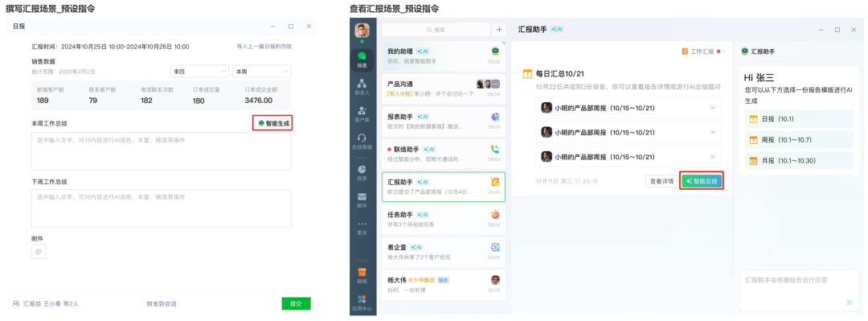The height and width of the screenshot is (321, 868).
Task: Click the 智能总结 button
Action: point(702,181)
